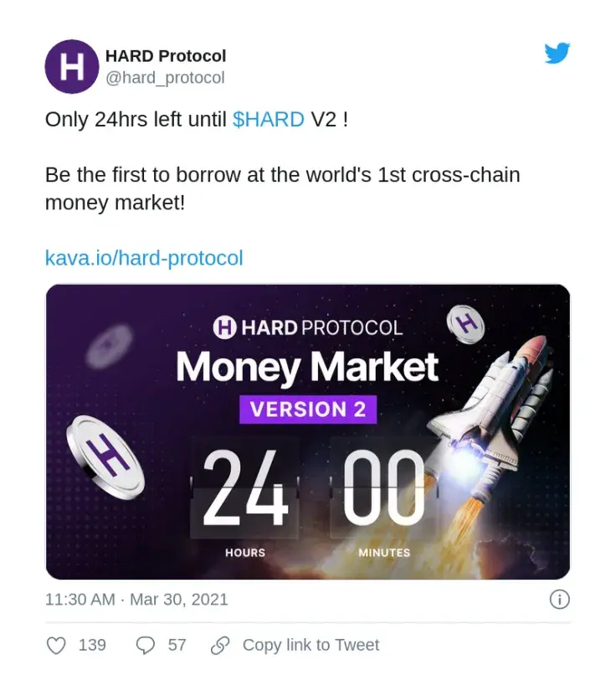Screen dimensions: 616x696
Task: Click the VERSION 2 badge in the image
Action: pyautogui.click(x=308, y=410)
